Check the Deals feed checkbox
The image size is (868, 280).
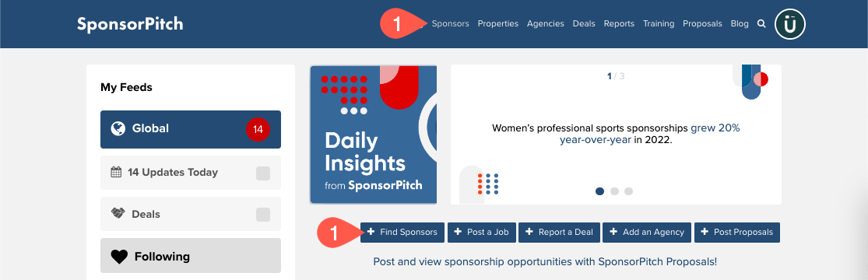click(x=263, y=215)
